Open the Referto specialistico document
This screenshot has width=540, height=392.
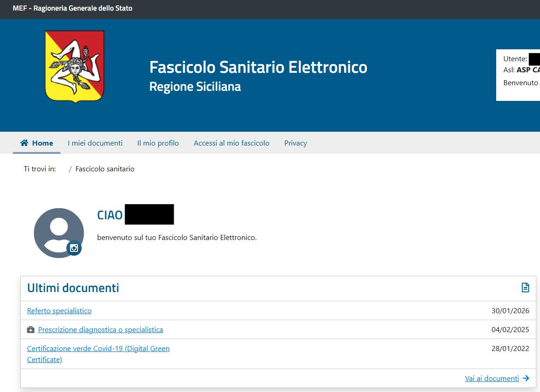pyautogui.click(x=59, y=310)
